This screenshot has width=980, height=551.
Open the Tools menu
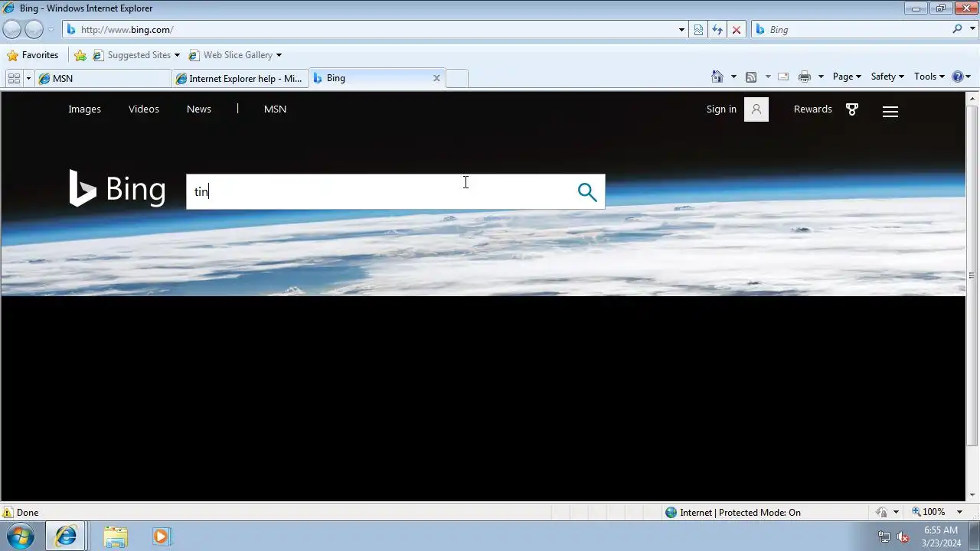pos(929,77)
